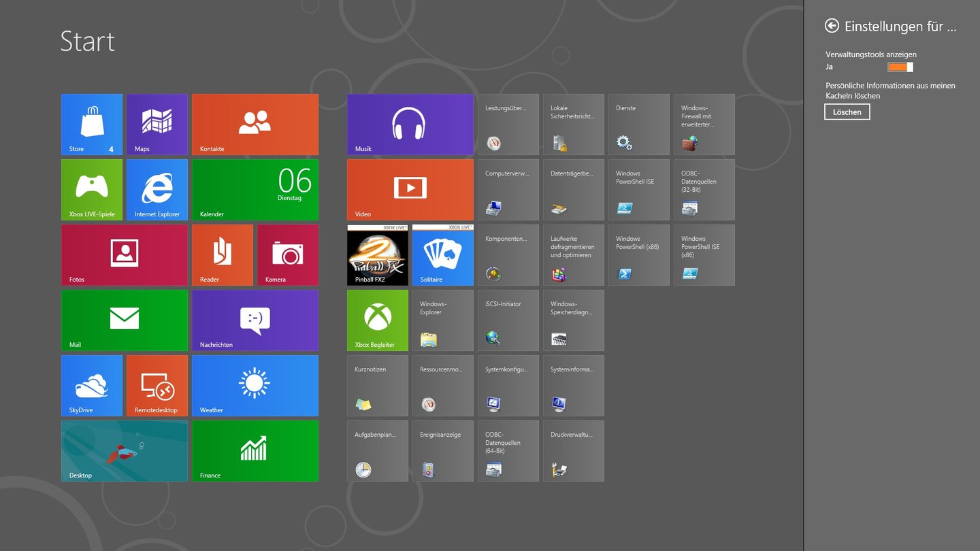The height and width of the screenshot is (551, 980).
Task: Open the Lokale Sicherheitsrichtlinie tile
Action: tap(574, 124)
